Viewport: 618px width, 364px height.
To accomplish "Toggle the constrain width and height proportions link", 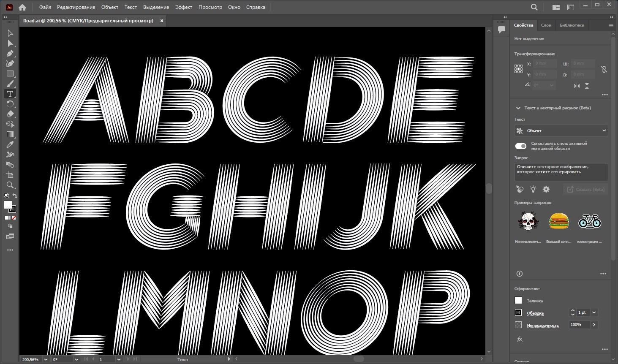I will coord(604,69).
